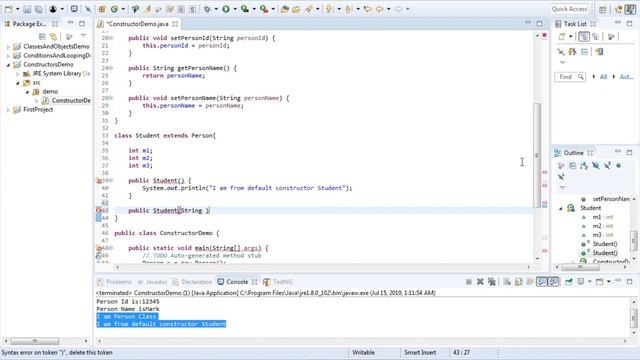Toggle Show Console When Standard Out Changes
The height and width of the screenshot is (360, 640).
pos(542,282)
